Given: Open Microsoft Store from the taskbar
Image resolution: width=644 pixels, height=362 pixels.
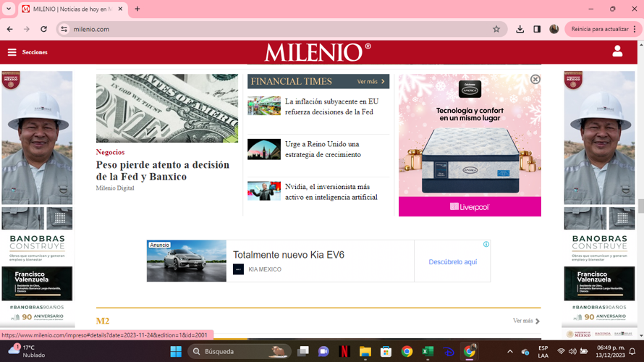Looking at the screenshot, I should (386, 351).
